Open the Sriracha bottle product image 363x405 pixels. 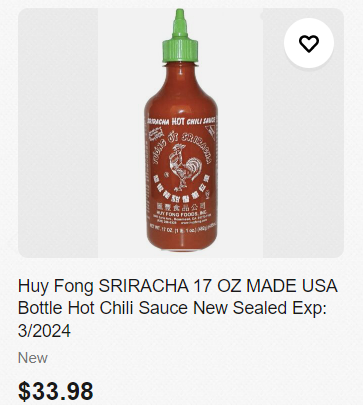pos(181,133)
